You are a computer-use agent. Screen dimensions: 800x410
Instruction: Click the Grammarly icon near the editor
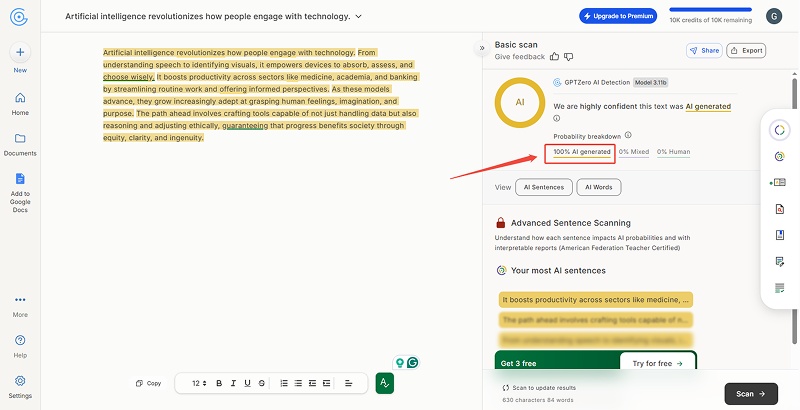coord(412,363)
